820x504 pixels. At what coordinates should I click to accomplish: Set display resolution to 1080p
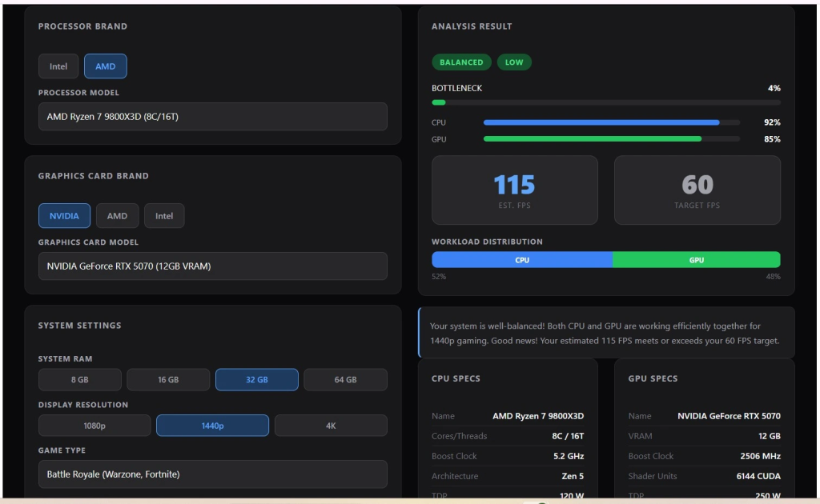[x=94, y=426]
